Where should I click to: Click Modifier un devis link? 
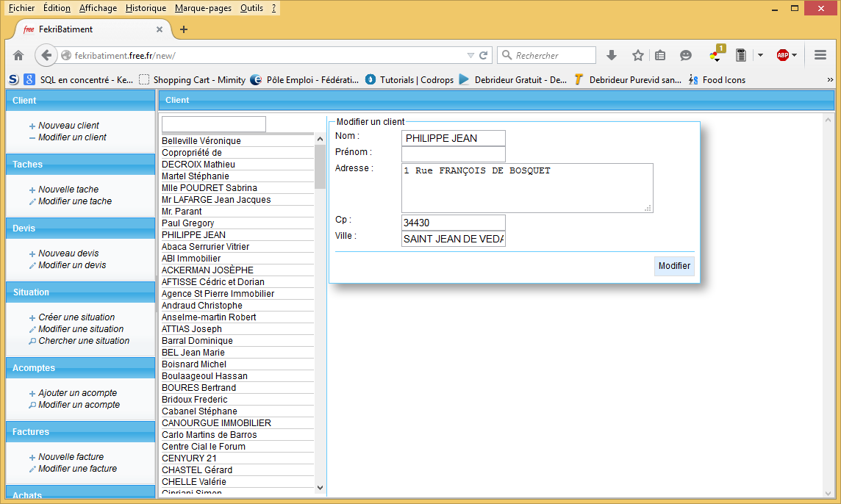pyautogui.click(x=72, y=265)
